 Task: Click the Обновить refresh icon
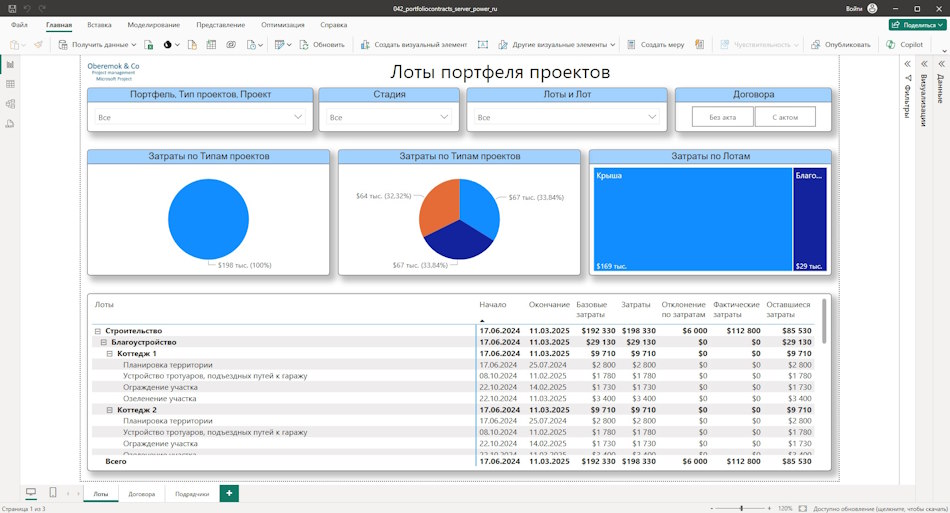304,44
